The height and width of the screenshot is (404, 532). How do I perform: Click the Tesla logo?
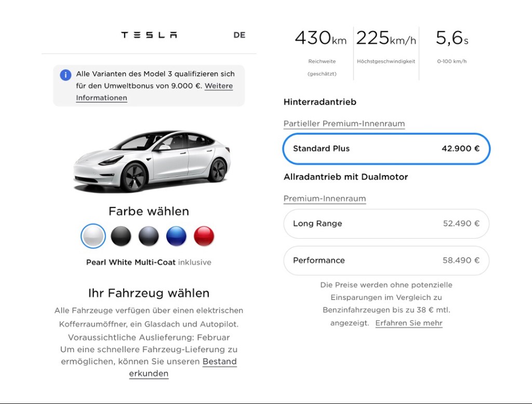click(x=149, y=35)
